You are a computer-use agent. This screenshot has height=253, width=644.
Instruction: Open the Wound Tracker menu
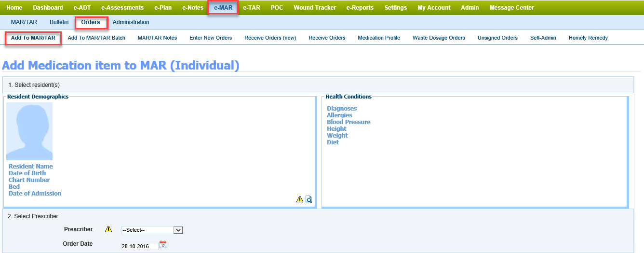pos(315,8)
